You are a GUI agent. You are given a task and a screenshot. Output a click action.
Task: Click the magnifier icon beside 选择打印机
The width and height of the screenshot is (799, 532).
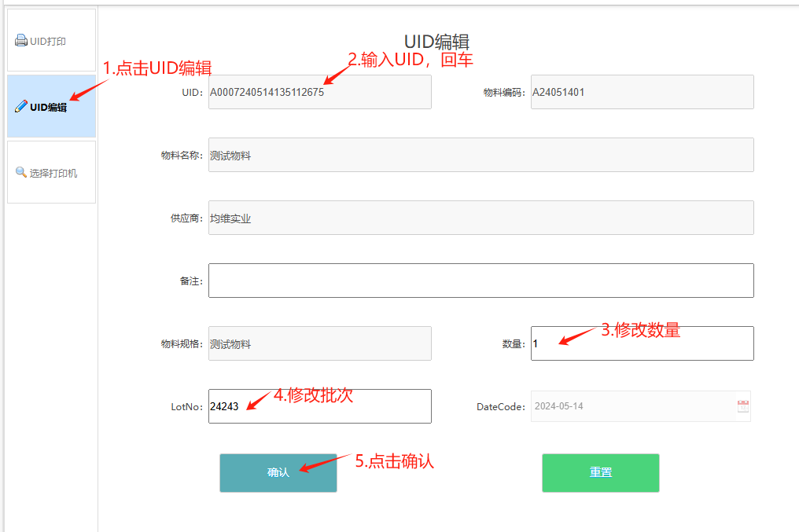coord(21,172)
